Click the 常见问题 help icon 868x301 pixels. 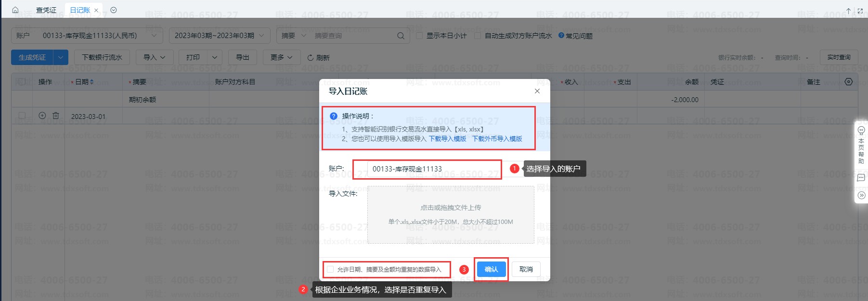tap(561, 35)
